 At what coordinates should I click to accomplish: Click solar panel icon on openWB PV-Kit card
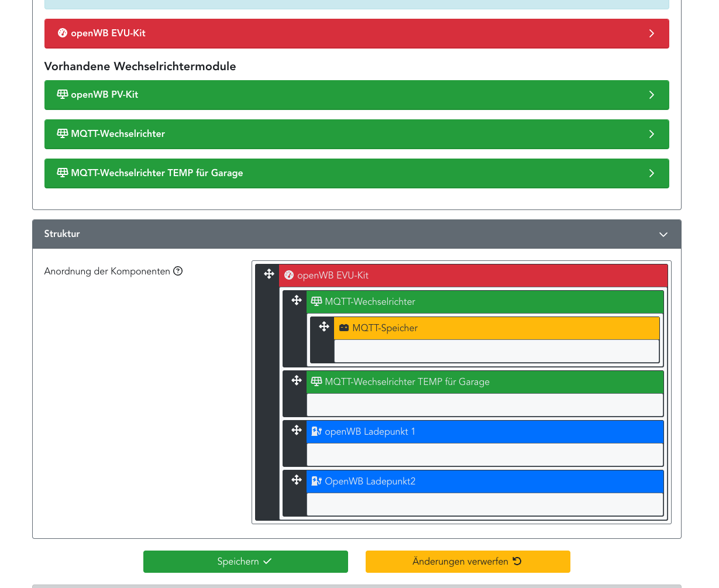tap(63, 94)
